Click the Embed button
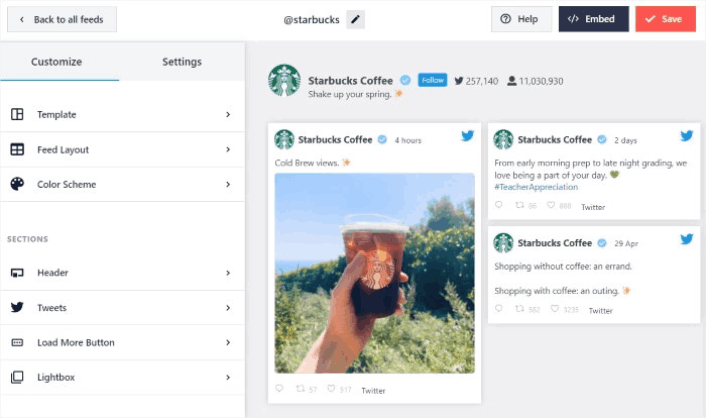706x418 pixels. click(593, 19)
